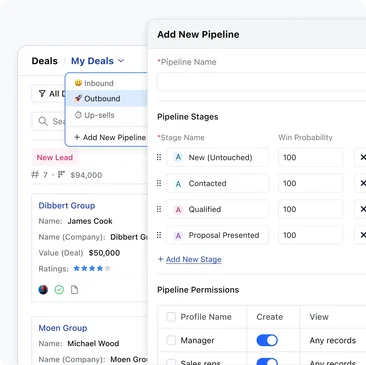Screen dimensions: 366x365
Task: Click the Deals breadcrumb title
Action: pos(45,61)
